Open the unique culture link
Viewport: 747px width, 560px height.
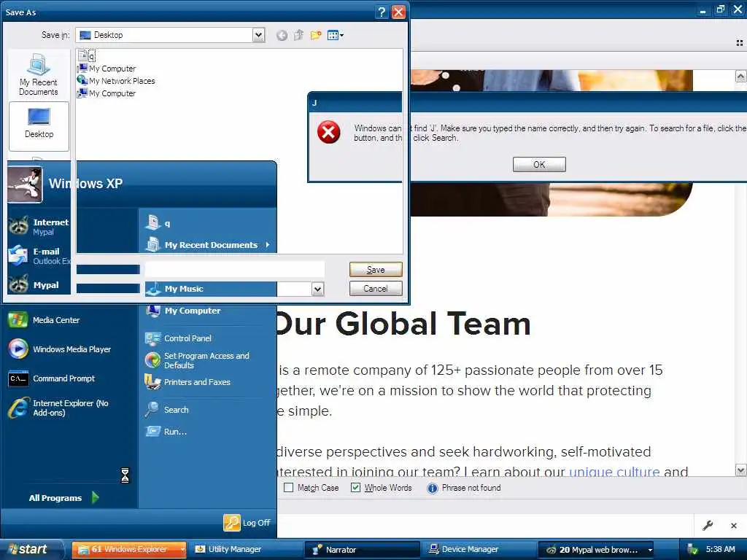click(614, 472)
